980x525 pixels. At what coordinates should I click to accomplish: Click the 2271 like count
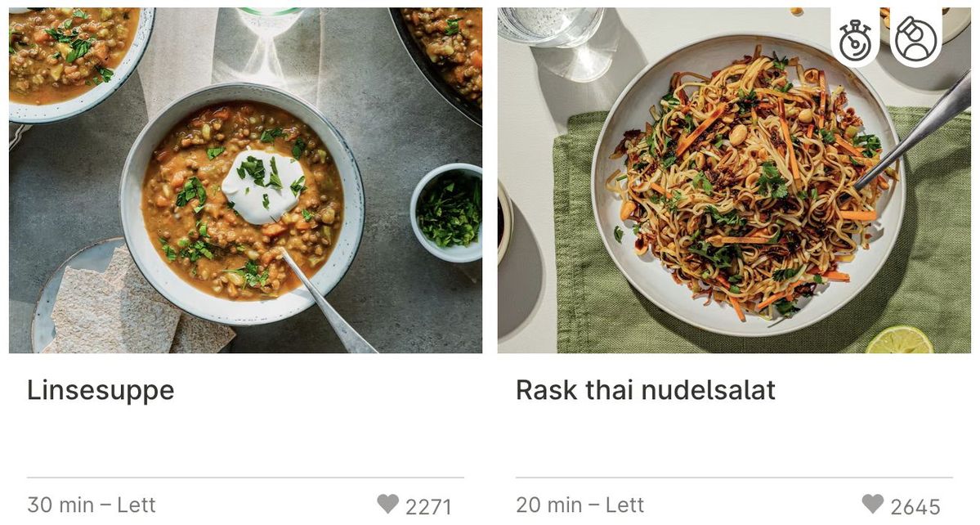(x=428, y=507)
